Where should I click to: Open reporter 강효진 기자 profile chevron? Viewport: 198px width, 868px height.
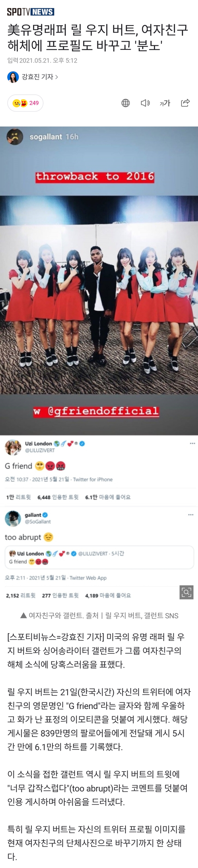(x=57, y=77)
